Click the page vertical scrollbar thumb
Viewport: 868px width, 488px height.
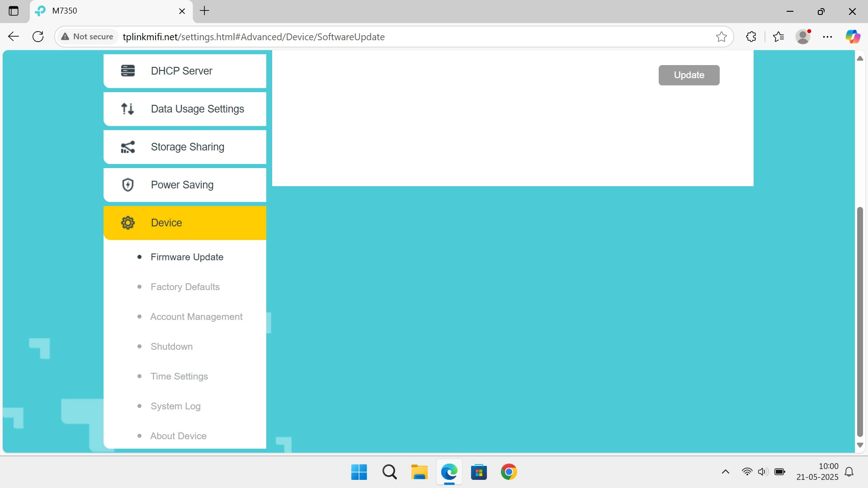[860, 321]
